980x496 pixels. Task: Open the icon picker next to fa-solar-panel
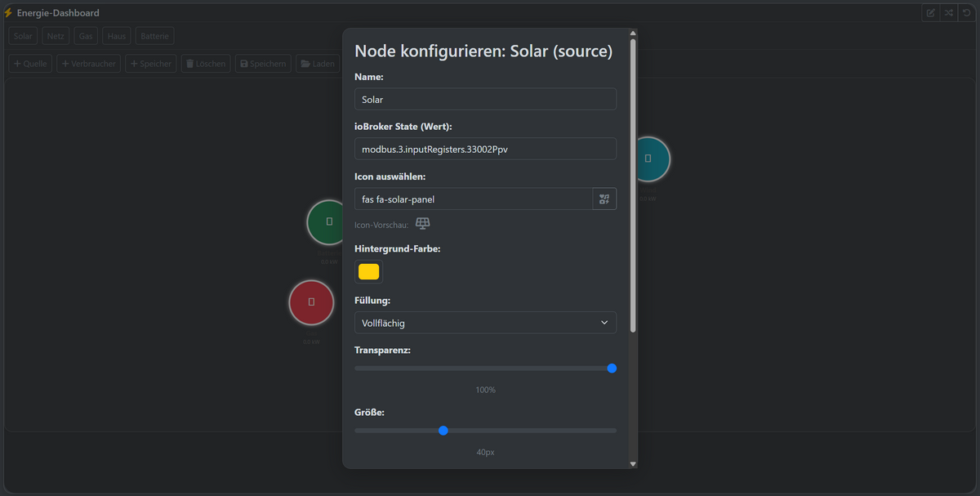point(604,199)
